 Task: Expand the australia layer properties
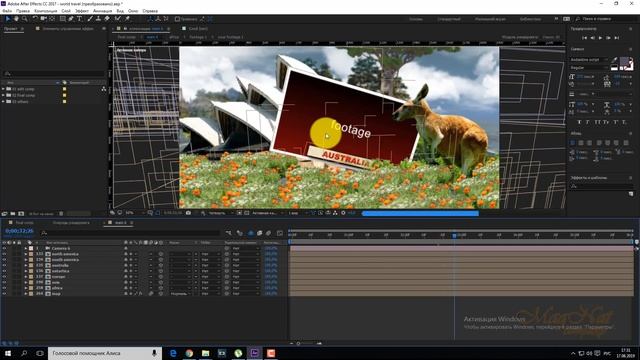pos(26,265)
